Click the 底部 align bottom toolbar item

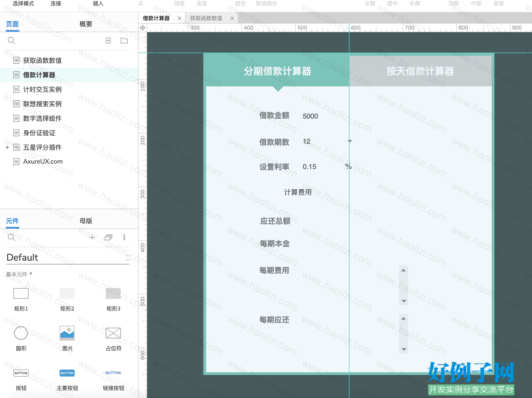(499, 3)
